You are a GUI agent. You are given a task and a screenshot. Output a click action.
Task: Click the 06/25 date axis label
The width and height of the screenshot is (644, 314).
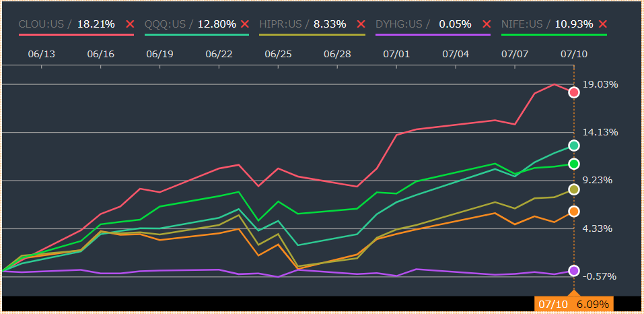[278, 55]
